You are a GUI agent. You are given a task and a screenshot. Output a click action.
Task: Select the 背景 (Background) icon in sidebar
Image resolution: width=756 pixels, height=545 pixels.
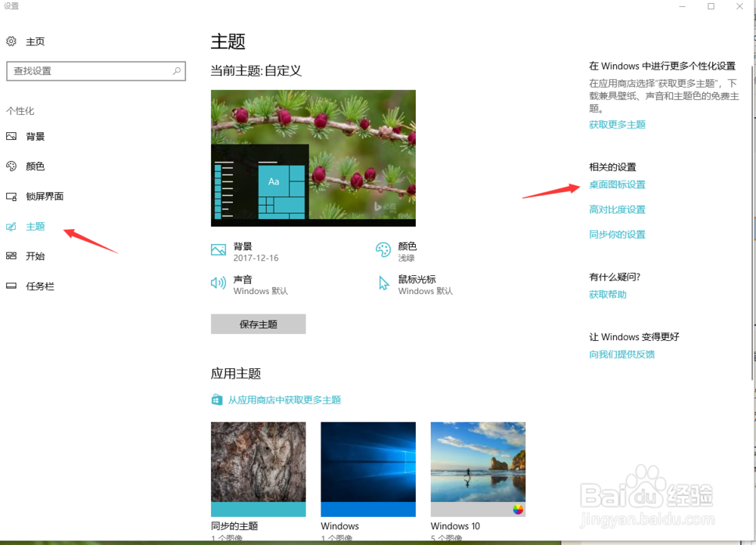coord(11,136)
